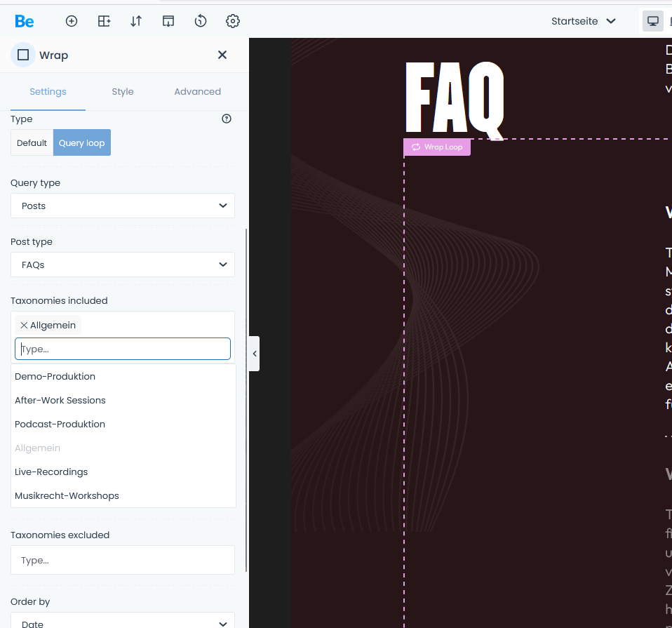Screen dimensions: 672x628
Task: Choose Podcast-Produktion from the taxonomy list
Action: 60,424
